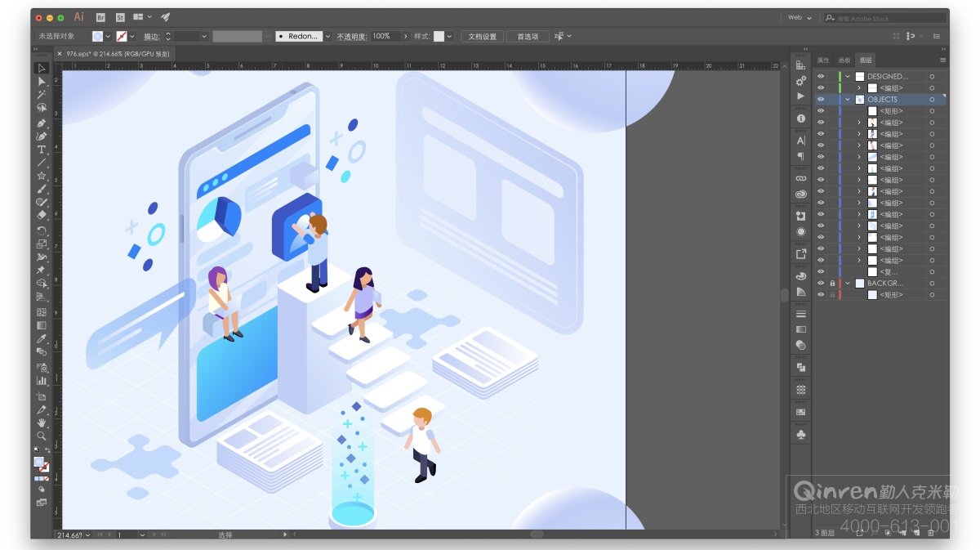Select the Selection tool (black arrow)
This screenshot has width=980, height=550.
pos(41,68)
